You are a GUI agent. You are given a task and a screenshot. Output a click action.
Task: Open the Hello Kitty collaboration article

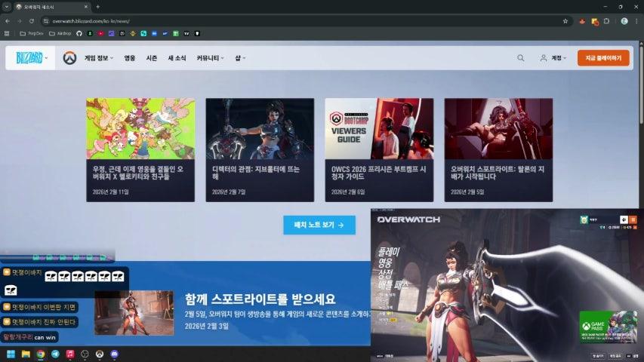click(140, 150)
